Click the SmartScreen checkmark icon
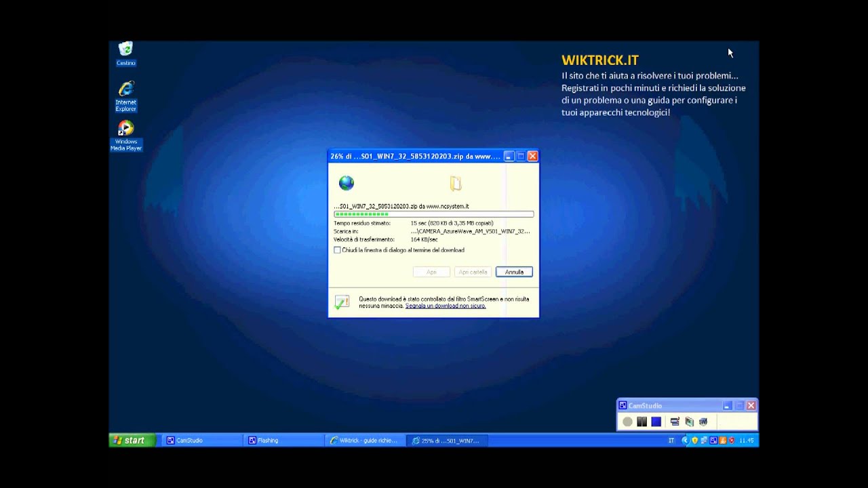This screenshot has height=488, width=868. 342,302
